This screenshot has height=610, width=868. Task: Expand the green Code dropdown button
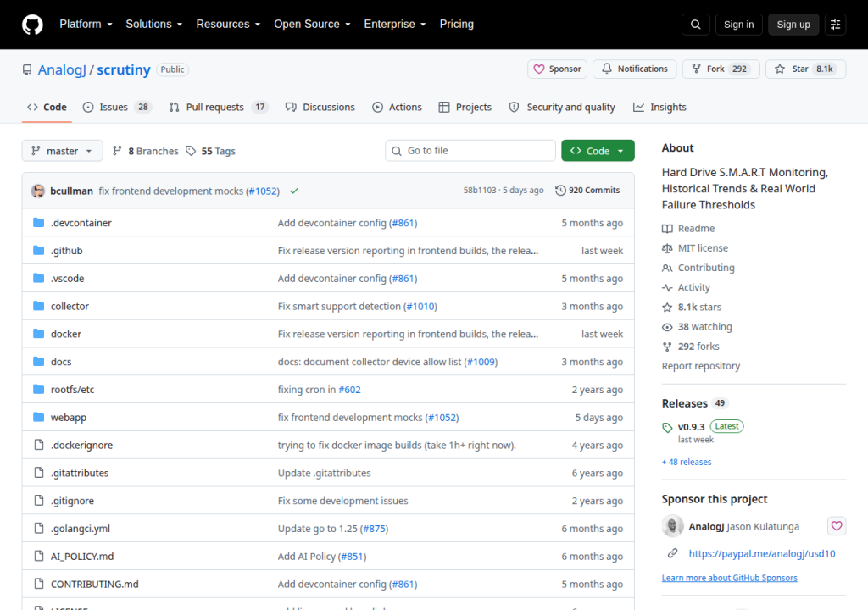click(598, 151)
